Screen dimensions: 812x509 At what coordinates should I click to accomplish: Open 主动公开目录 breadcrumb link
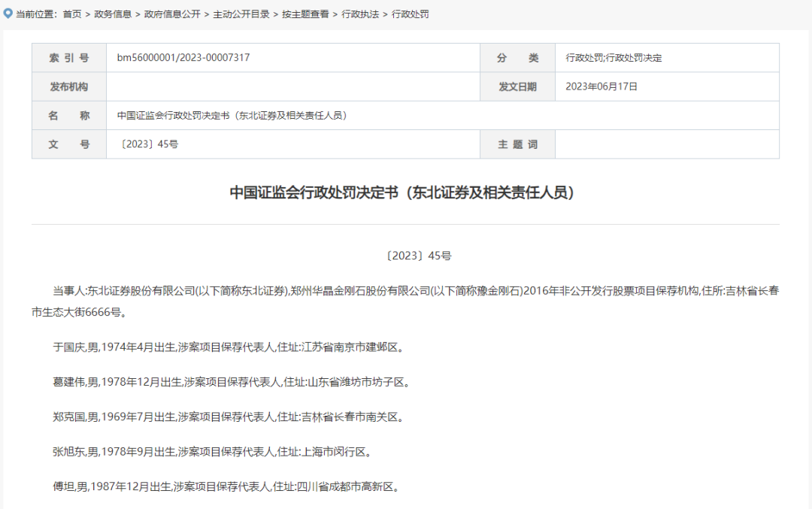coord(241,14)
